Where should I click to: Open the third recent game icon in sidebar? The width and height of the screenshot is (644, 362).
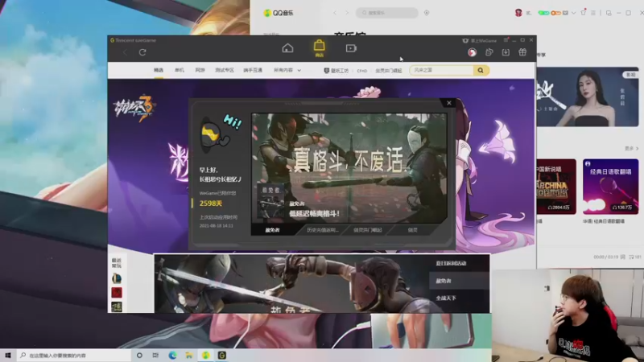(x=117, y=306)
